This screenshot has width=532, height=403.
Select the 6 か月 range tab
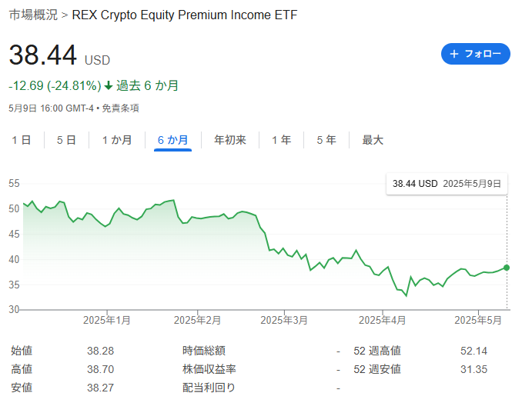(x=172, y=140)
